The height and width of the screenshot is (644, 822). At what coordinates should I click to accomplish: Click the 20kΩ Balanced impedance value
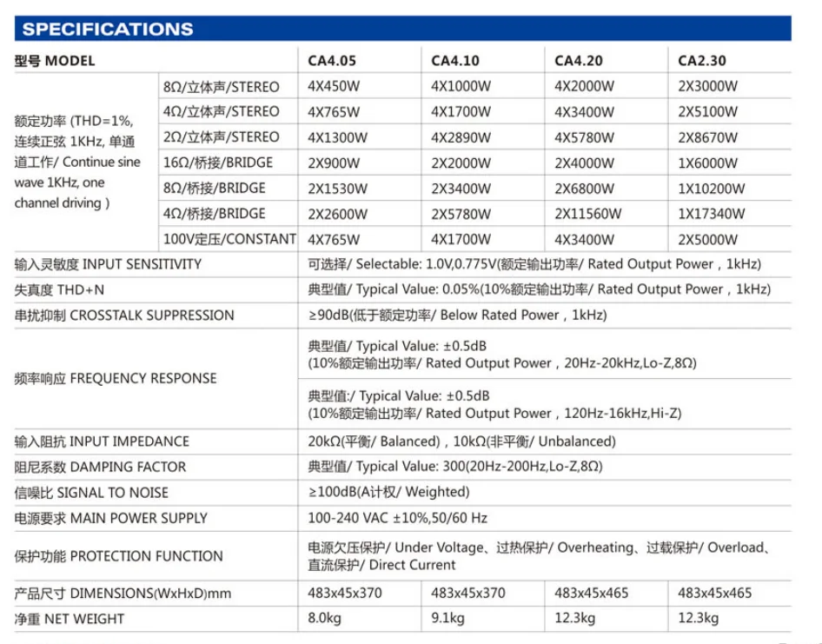point(461,442)
